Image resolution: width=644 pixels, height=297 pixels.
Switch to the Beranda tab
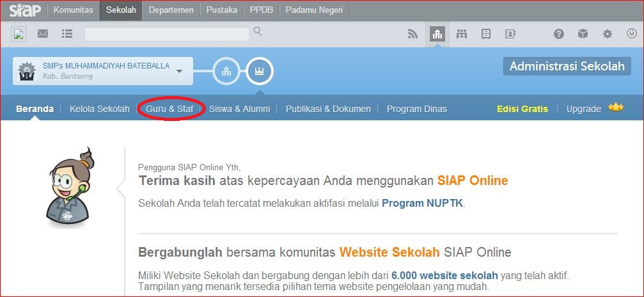click(x=35, y=109)
